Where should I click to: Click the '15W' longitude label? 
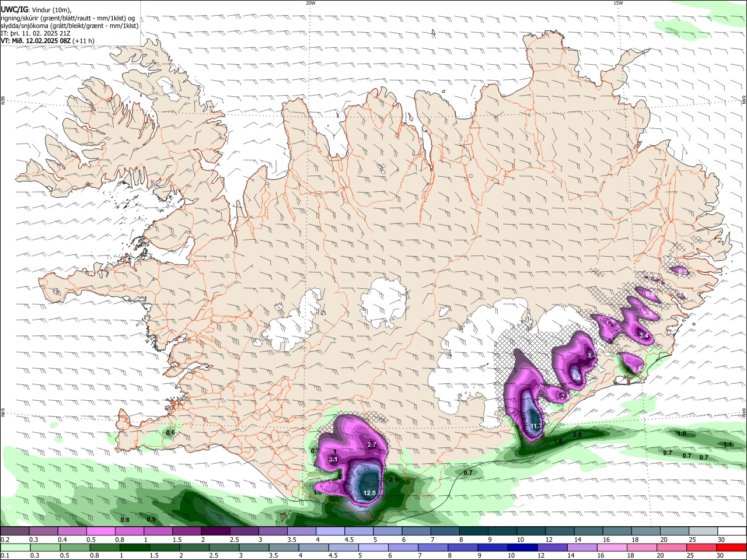(x=618, y=3)
